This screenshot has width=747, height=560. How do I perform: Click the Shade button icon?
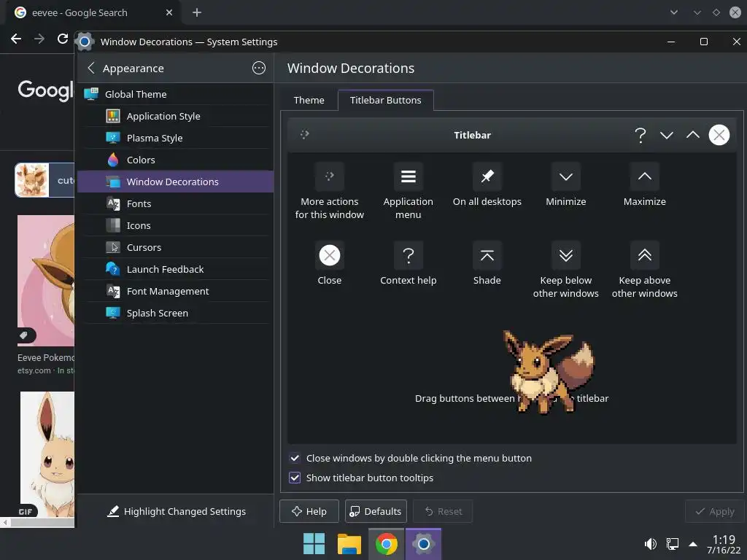point(487,255)
